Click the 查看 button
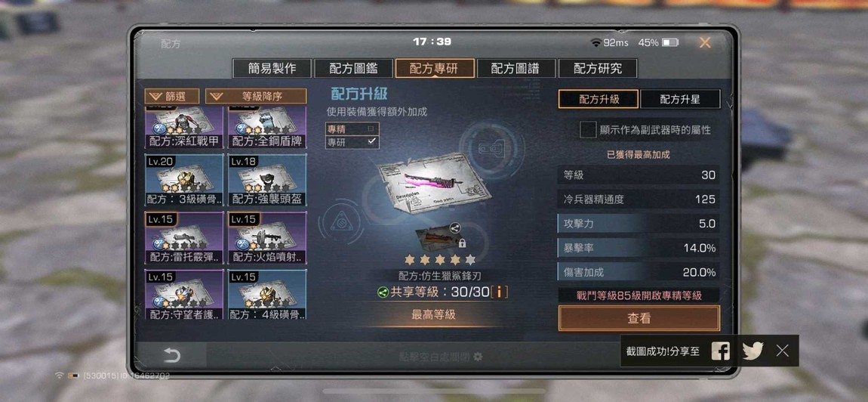Screen dimensions: 868x402 pos(639,318)
